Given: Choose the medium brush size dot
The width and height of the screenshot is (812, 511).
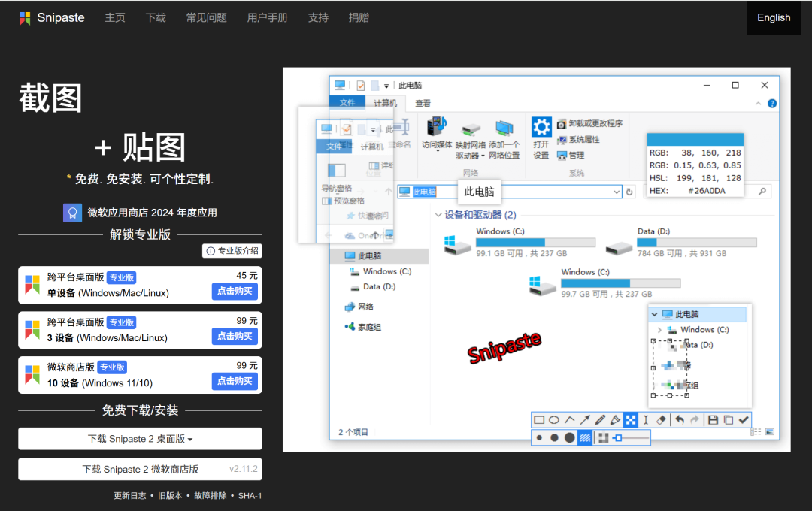Looking at the screenshot, I should [554, 438].
